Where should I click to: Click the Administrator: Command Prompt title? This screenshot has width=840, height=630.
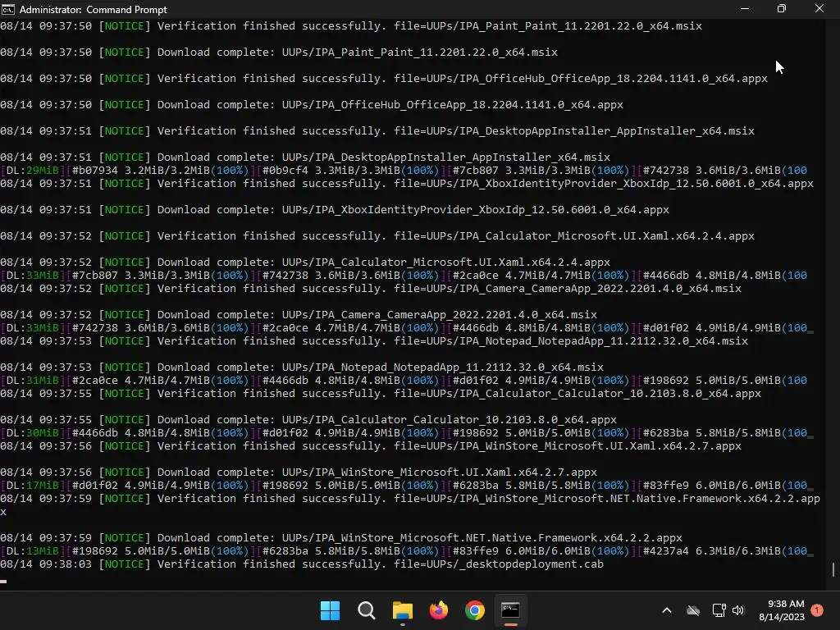coord(94,10)
